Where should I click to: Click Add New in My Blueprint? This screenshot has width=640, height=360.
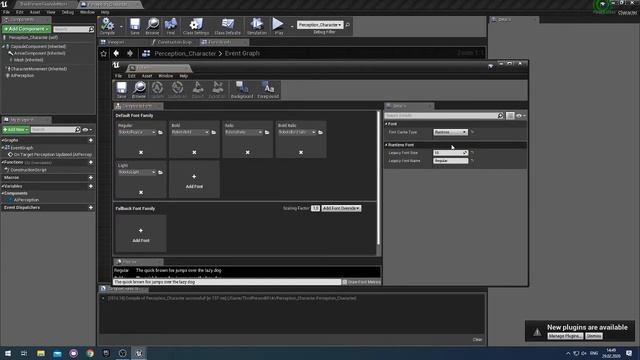(x=16, y=130)
